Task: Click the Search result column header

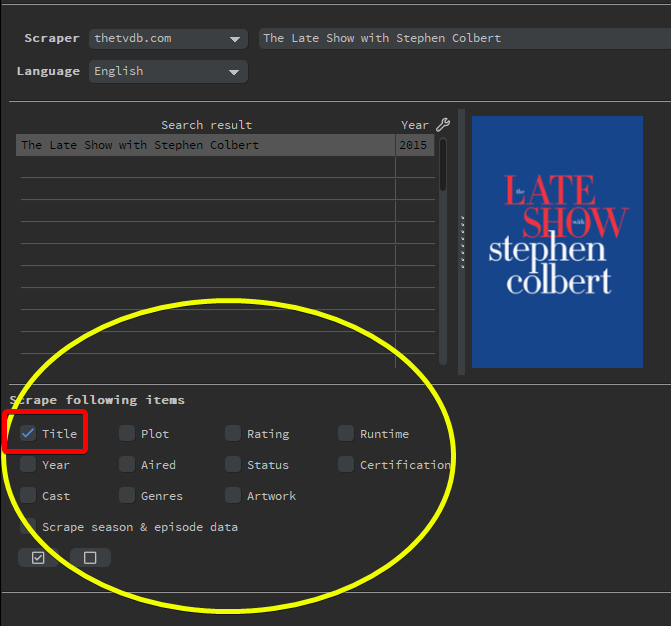Action: pyautogui.click(x=206, y=125)
